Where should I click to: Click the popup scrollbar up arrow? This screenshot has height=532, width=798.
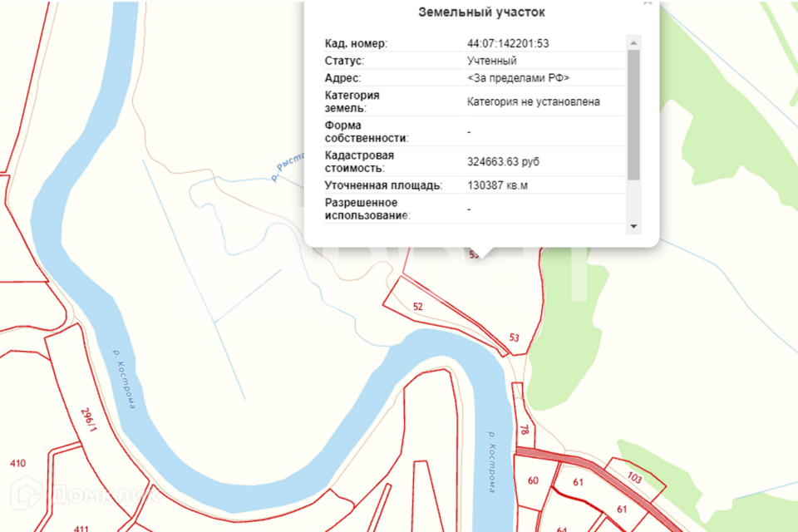(x=633, y=42)
